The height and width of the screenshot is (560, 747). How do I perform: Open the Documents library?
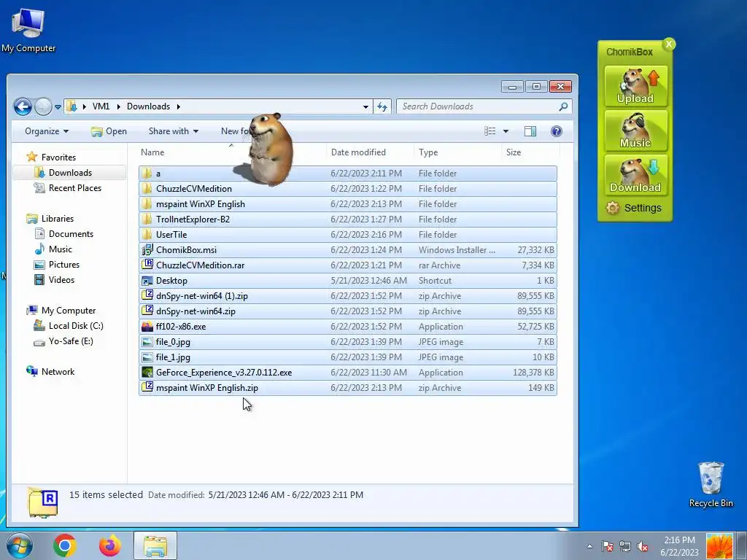tap(71, 234)
